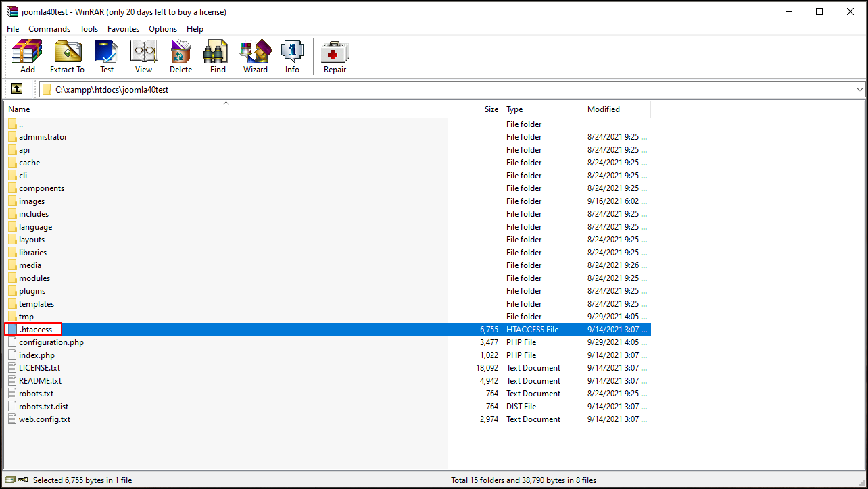Click the configuration.php file icon
Image resolution: width=868 pixels, height=489 pixels.
[x=12, y=342]
